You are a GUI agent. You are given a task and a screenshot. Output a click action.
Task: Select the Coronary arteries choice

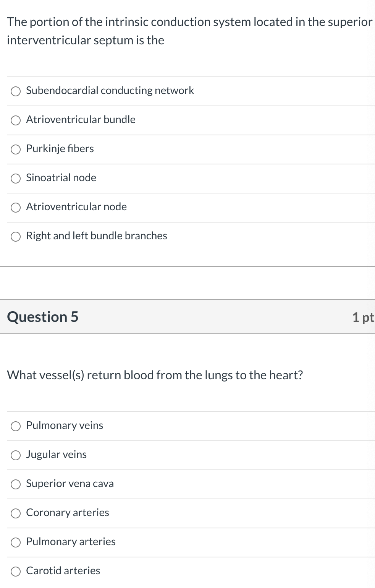pos(16,513)
